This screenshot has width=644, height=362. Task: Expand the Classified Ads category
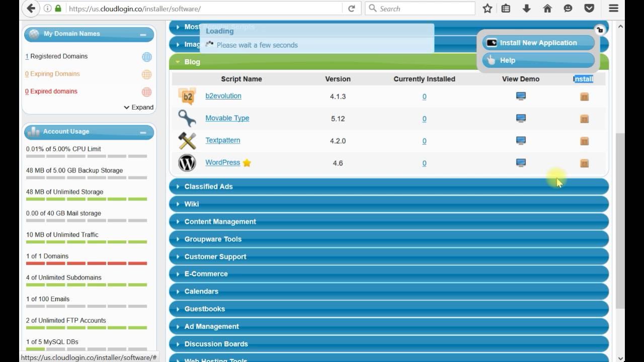pos(389,187)
